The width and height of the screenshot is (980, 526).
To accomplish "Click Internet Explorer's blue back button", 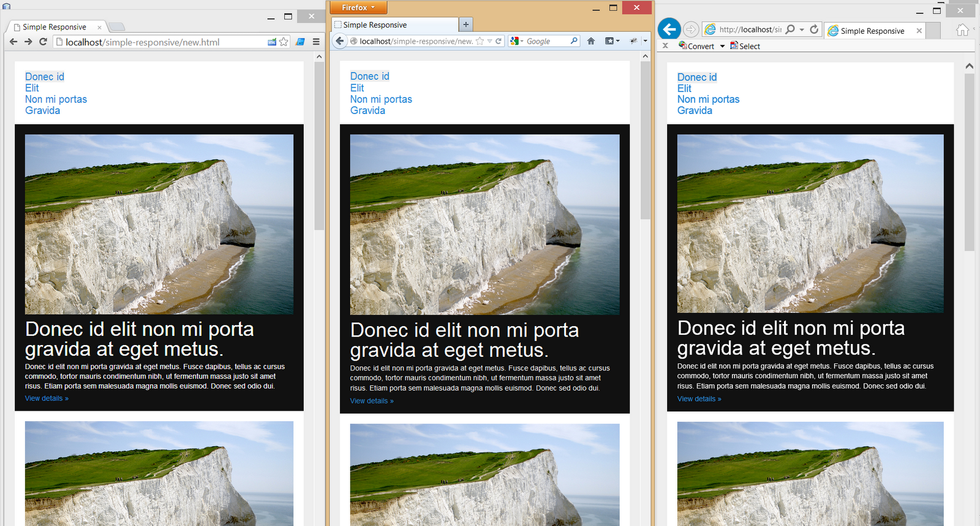I will [x=669, y=29].
